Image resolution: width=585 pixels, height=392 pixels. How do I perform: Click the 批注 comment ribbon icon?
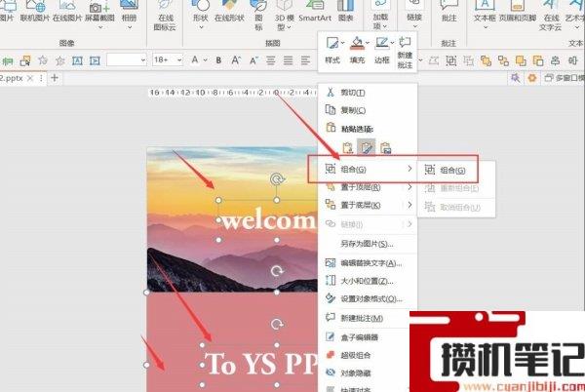tap(448, 5)
